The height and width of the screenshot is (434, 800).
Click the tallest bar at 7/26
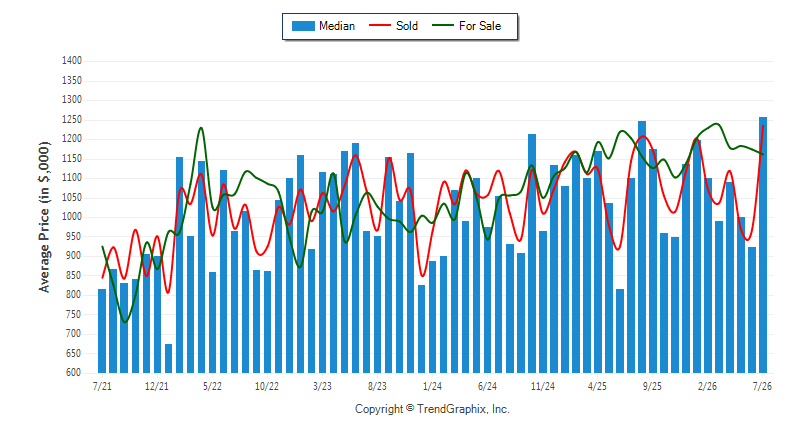pyautogui.click(x=763, y=245)
